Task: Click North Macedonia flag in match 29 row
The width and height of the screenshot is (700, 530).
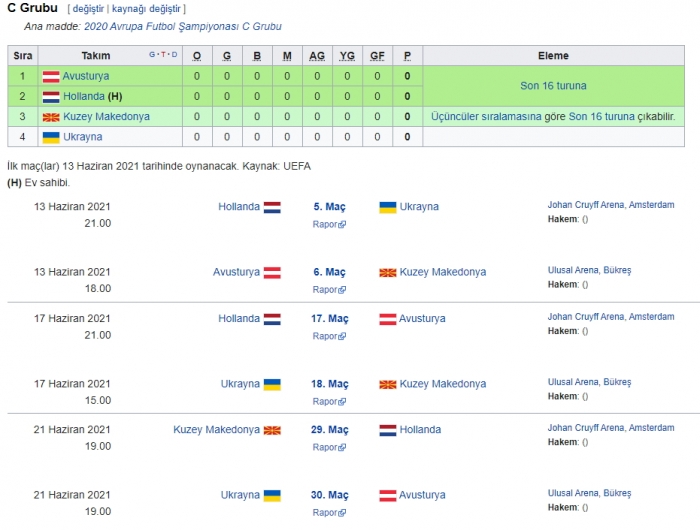Action: tap(272, 430)
